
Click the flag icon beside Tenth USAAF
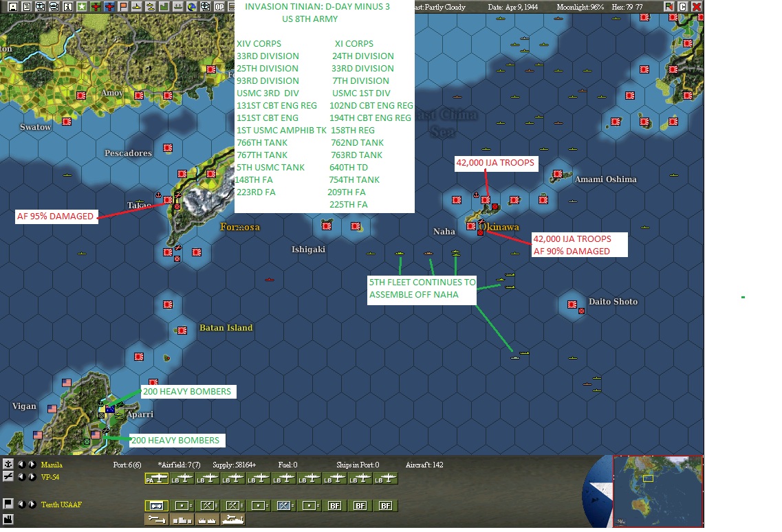tap(8, 504)
